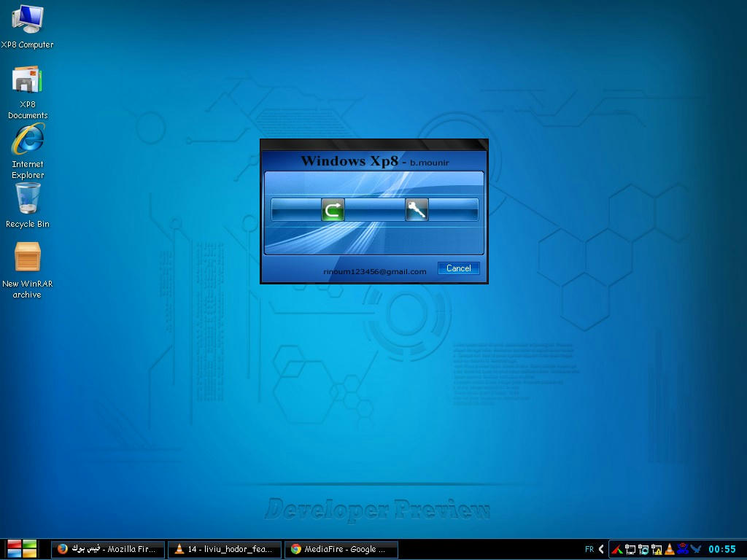Image resolution: width=747 pixels, height=560 pixels.
Task: Click the 00:55 taskbar clock
Action: 722,549
